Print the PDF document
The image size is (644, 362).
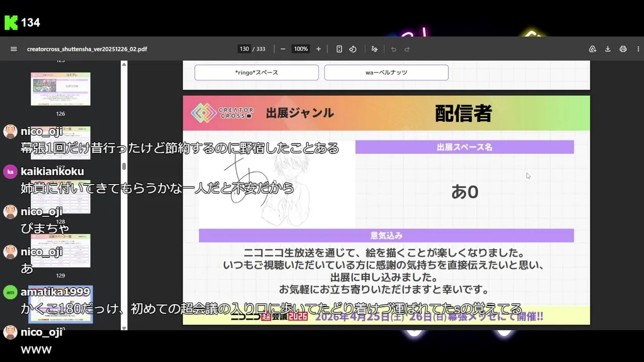(x=623, y=49)
